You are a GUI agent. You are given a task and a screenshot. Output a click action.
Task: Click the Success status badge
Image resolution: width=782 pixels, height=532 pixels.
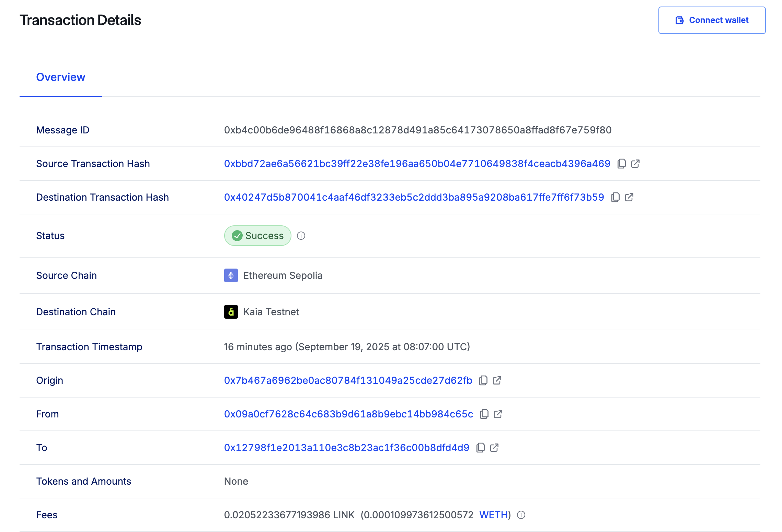258,236
